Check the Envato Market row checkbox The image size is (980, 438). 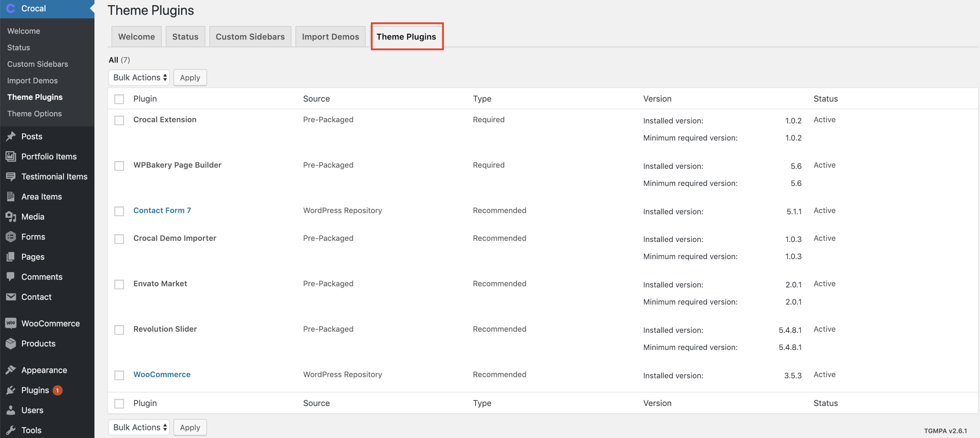119,285
